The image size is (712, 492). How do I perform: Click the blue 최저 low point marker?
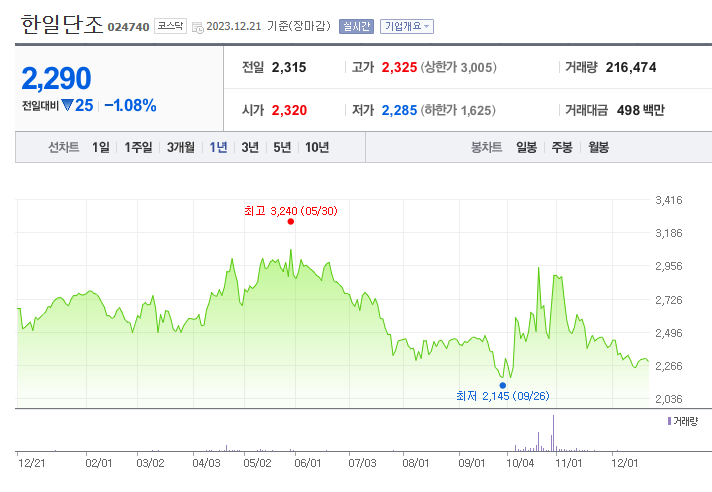[x=503, y=385]
